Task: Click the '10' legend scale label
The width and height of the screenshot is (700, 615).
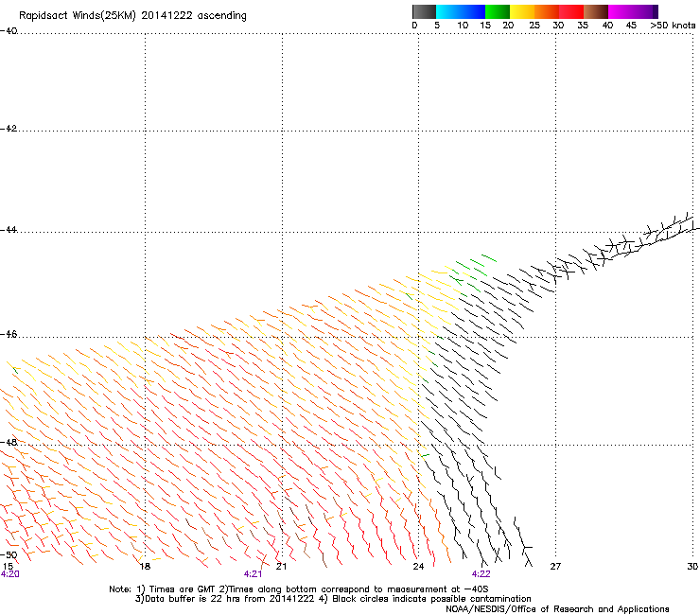Action: click(x=463, y=26)
